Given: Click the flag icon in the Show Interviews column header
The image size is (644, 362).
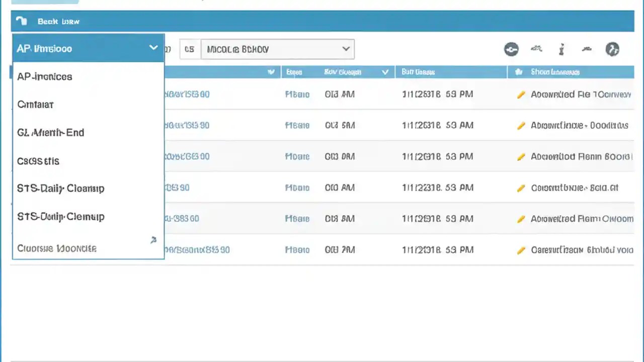Looking at the screenshot, I should point(519,72).
